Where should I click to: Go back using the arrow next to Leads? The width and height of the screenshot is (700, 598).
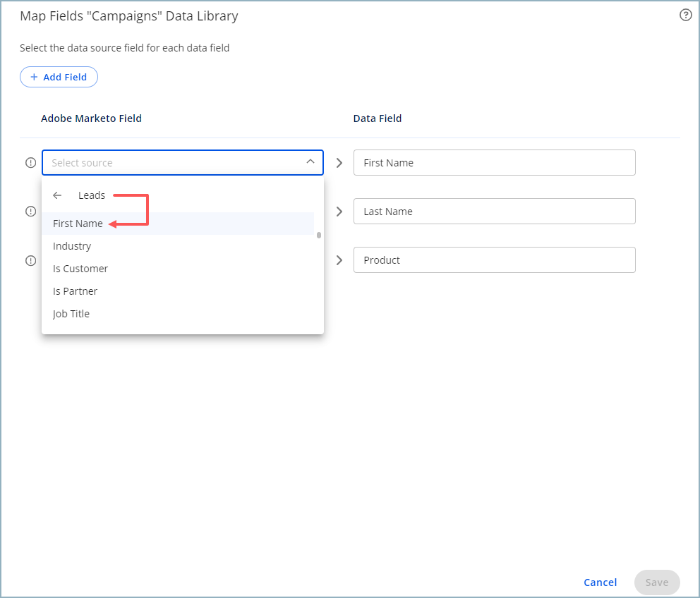57,195
